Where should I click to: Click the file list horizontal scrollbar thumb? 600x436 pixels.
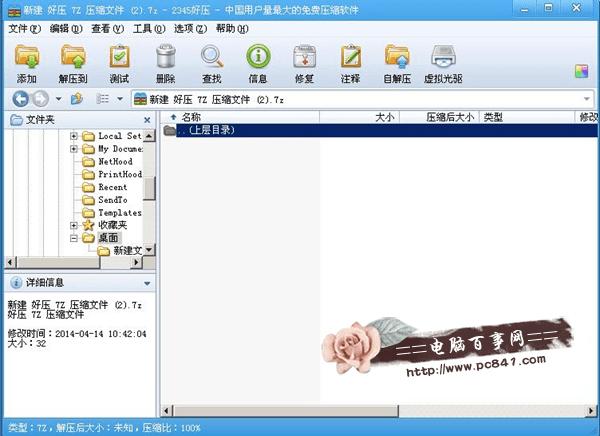[286, 411]
